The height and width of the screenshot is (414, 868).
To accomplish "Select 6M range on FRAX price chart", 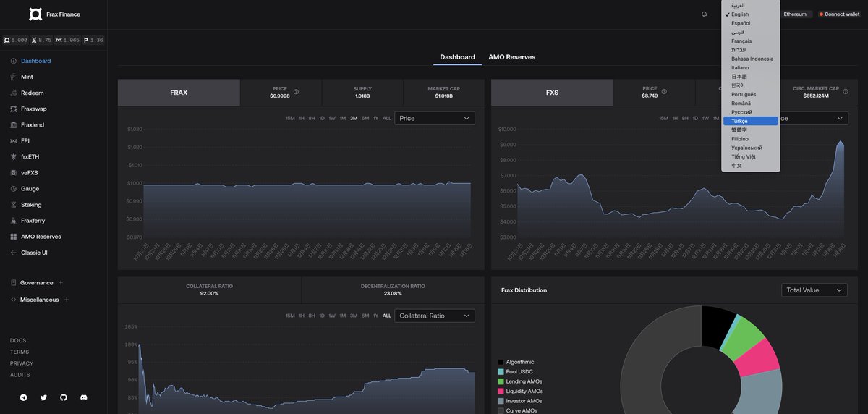I will pyautogui.click(x=365, y=118).
